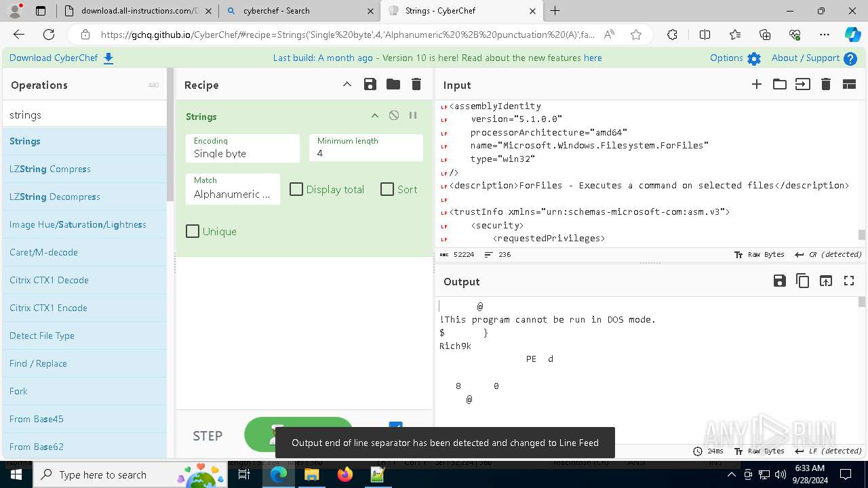The width and height of the screenshot is (868, 488).
Task: Open the Options settings
Action: 735,58
